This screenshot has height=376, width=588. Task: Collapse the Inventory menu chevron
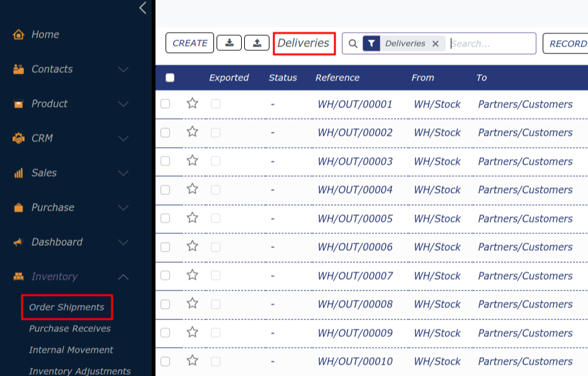(x=123, y=277)
